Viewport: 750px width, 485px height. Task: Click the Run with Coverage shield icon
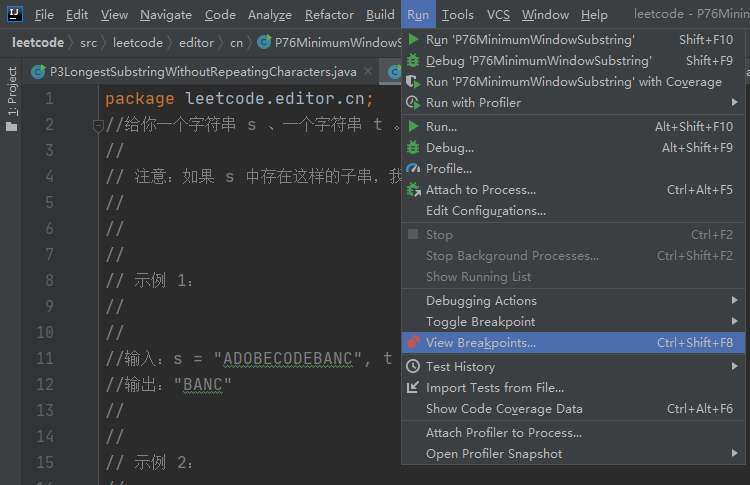click(413, 82)
